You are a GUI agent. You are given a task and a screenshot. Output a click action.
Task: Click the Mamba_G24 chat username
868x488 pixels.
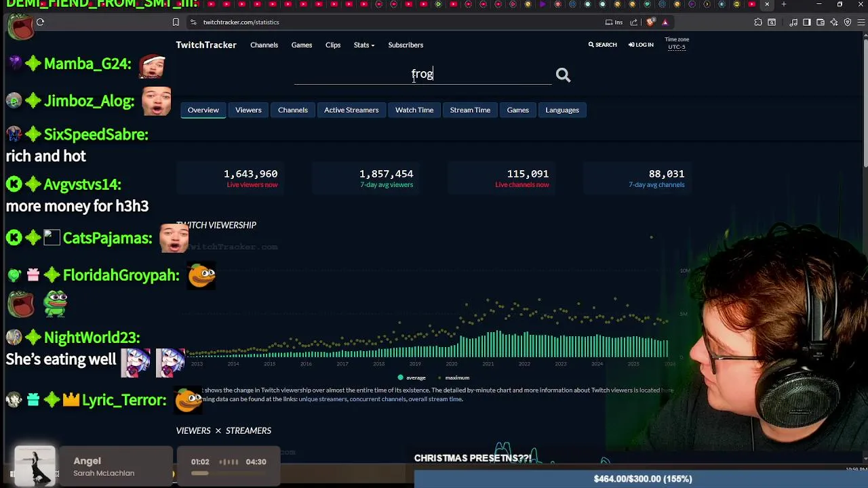[x=87, y=64]
